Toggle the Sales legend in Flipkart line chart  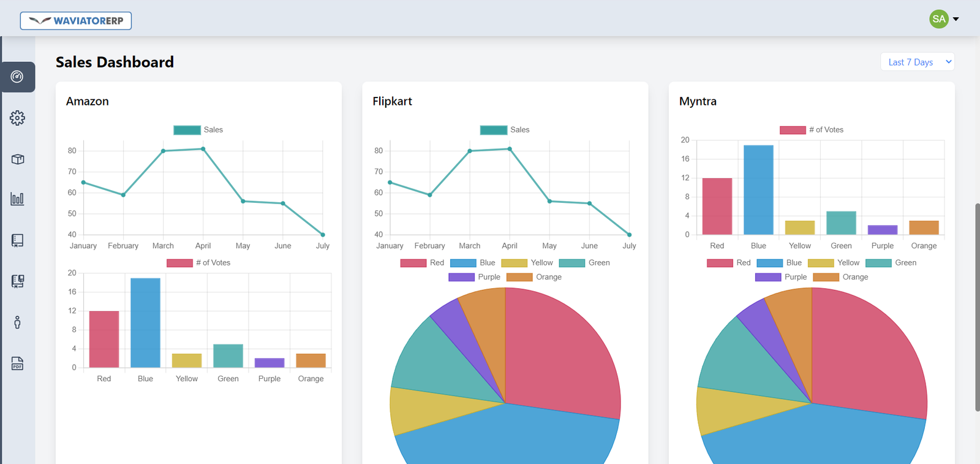pos(505,130)
